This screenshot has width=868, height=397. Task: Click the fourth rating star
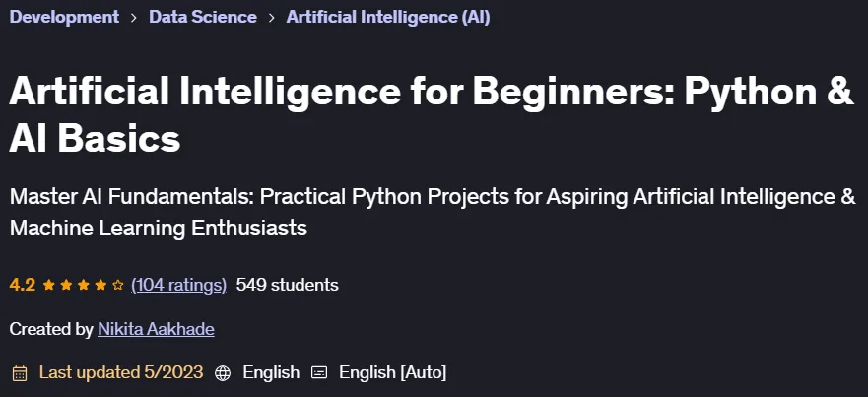(100, 285)
